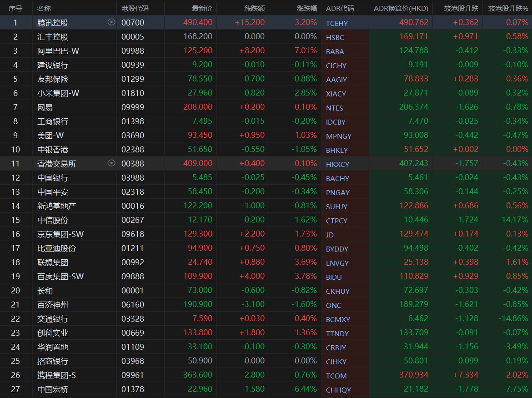Click ADR code MPNGY
532x398 pixels.
tap(339, 136)
